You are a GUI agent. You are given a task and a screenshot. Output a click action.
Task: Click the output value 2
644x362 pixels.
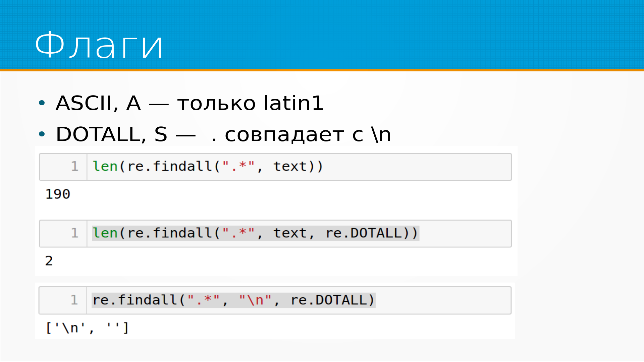[x=49, y=261]
